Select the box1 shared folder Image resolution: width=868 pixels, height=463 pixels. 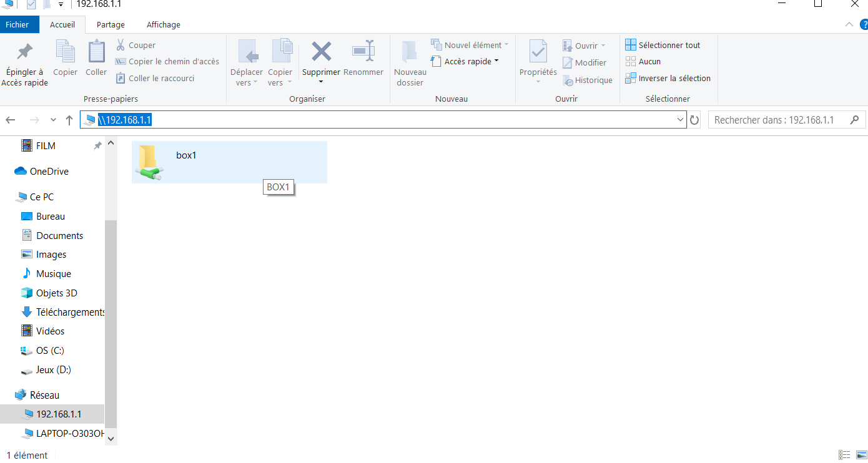tap(186, 156)
